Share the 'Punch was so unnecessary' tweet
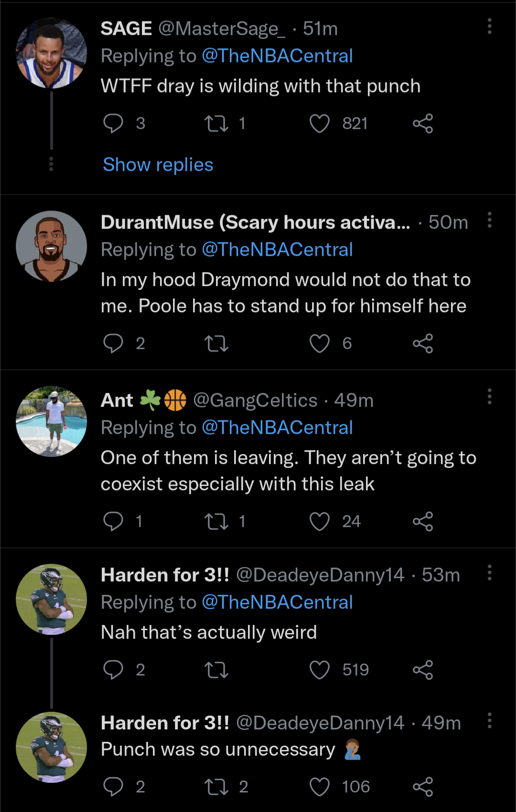Screen dimensions: 516x812 [423, 787]
